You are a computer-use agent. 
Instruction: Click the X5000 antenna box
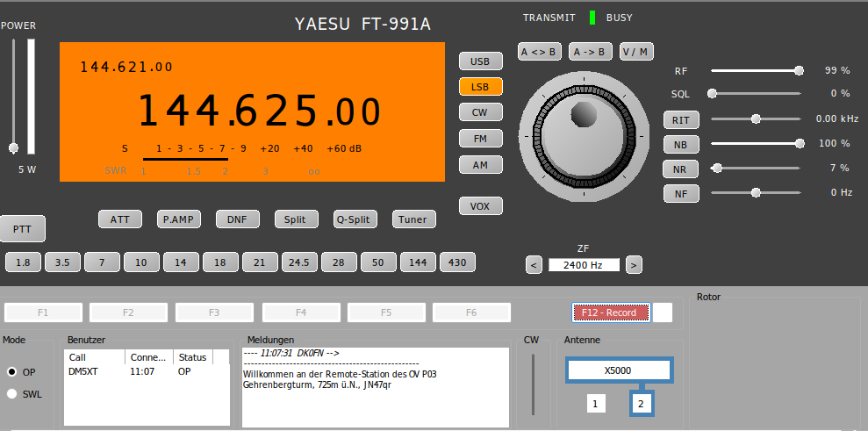tap(619, 370)
